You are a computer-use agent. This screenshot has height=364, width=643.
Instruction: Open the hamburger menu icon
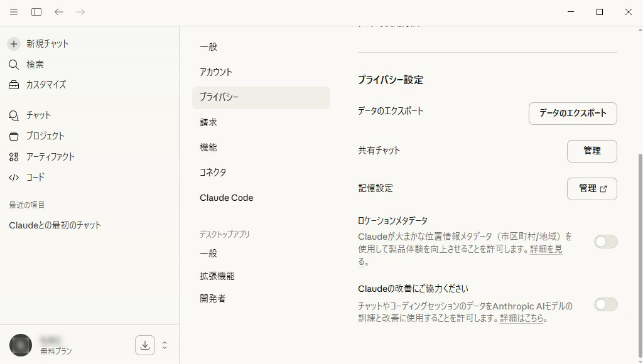pos(13,11)
